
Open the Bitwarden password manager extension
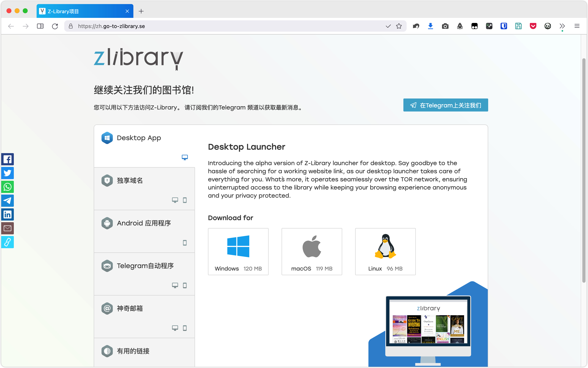504,26
